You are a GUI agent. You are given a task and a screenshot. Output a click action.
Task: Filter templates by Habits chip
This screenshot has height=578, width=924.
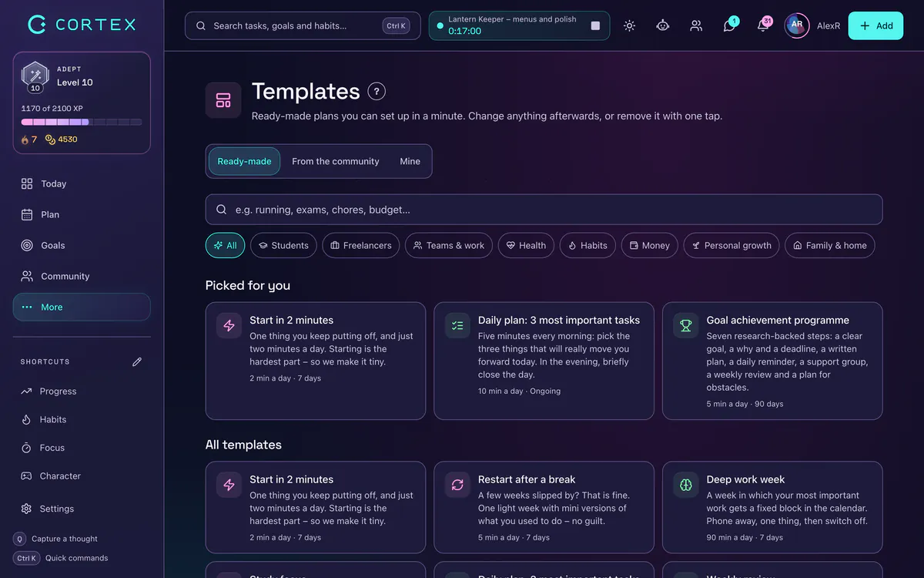pyautogui.click(x=588, y=245)
